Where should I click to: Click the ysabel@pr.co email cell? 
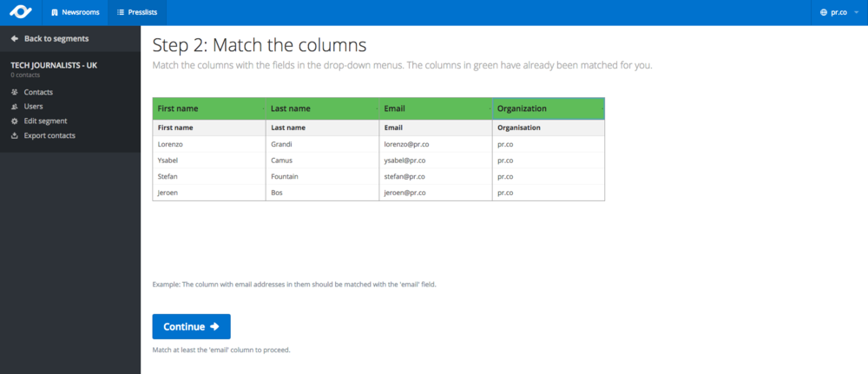[436, 161]
